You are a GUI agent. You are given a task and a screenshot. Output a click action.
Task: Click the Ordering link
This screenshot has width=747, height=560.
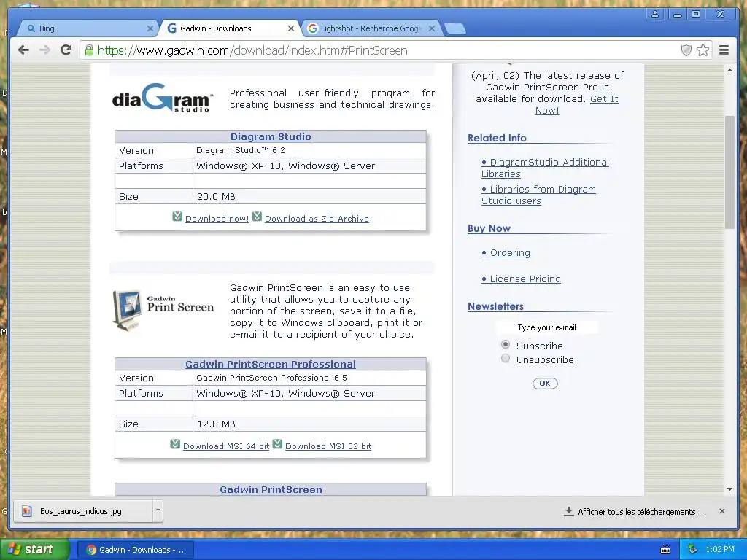506,253
